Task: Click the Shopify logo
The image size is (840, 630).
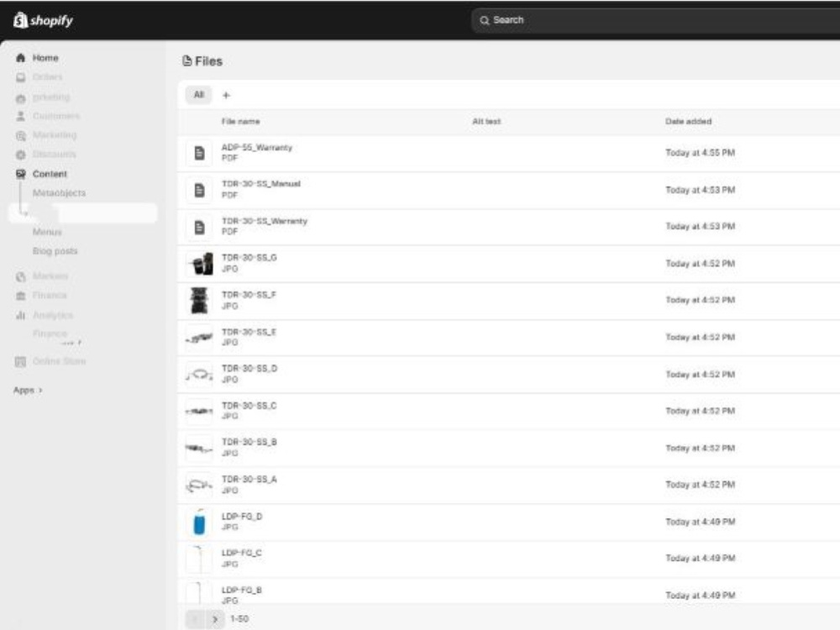Action: (x=43, y=20)
